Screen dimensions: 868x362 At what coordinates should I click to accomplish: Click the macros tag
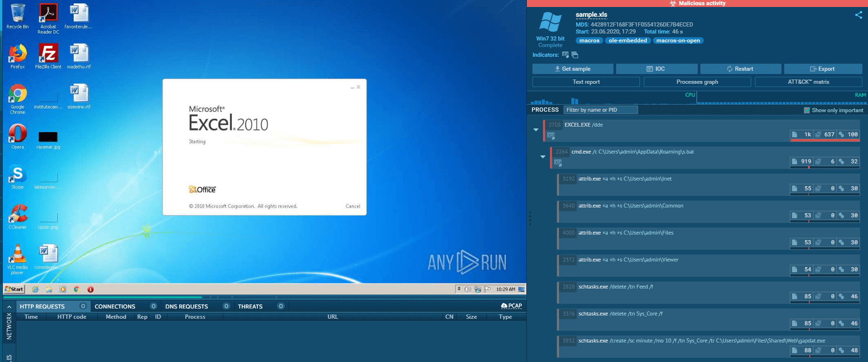point(589,40)
